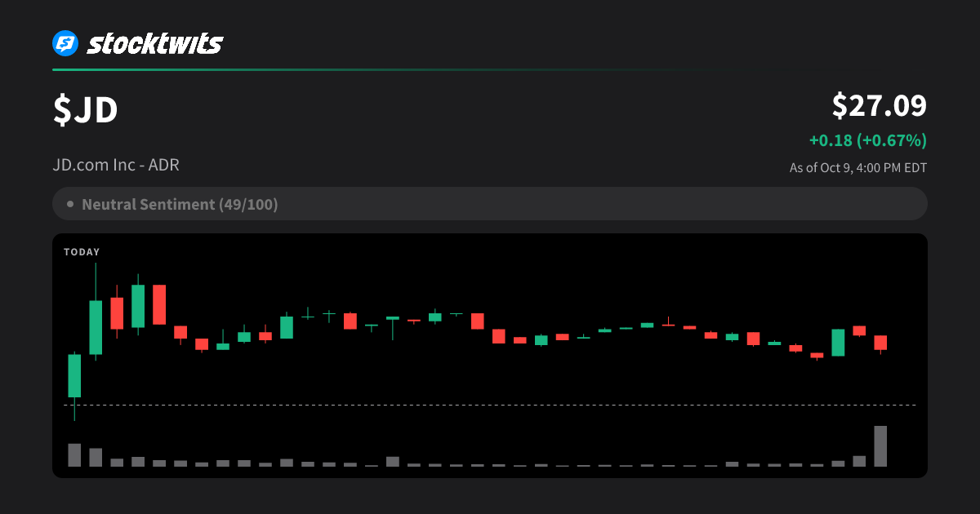The width and height of the screenshot is (980, 514).
Task: Click the +0.18 (+0.67%) change value
Action: click(x=868, y=140)
